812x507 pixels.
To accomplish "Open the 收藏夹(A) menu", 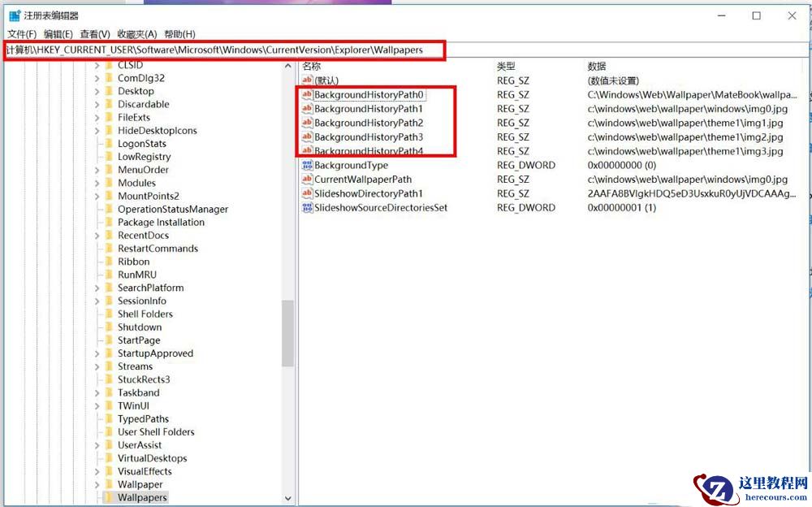I will pos(136,34).
